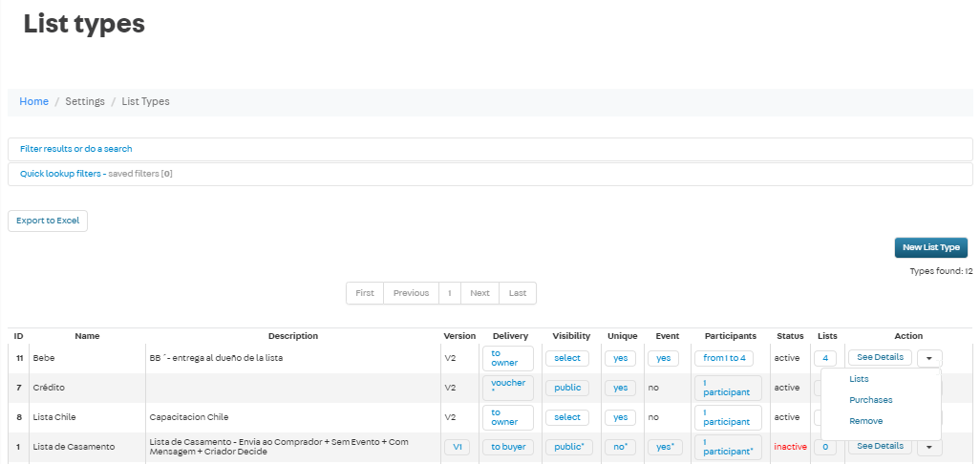Click the V1 version badge

pos(457,447)
